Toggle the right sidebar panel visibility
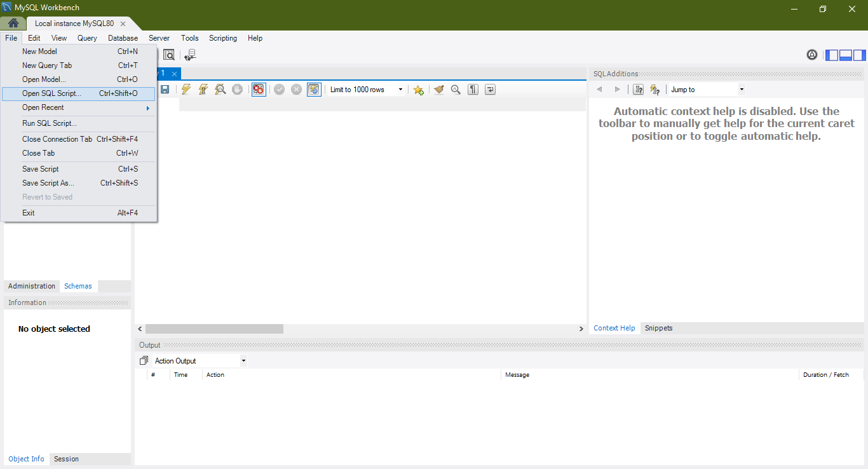Screen dimensions: 868x469 coord(859,55)
